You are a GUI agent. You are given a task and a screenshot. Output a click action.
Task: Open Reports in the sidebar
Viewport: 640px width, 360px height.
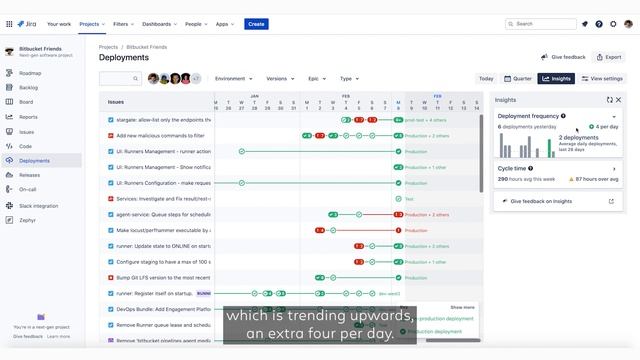[x=28, y=117]
